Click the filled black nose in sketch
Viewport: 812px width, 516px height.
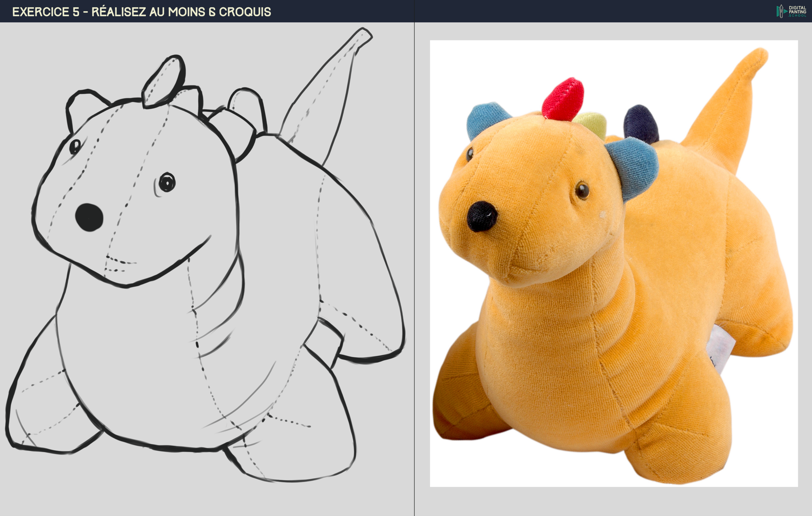[89, 217]
